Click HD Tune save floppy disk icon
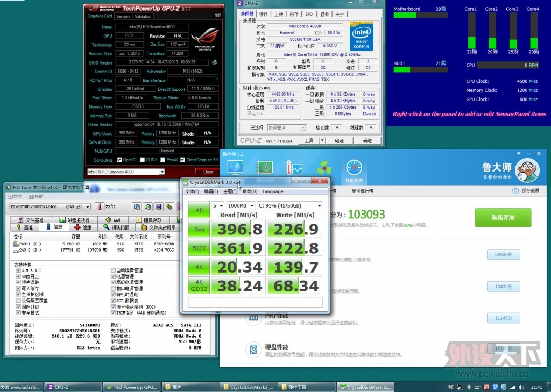Screen dimensions: 551x392 coord(159,206)
